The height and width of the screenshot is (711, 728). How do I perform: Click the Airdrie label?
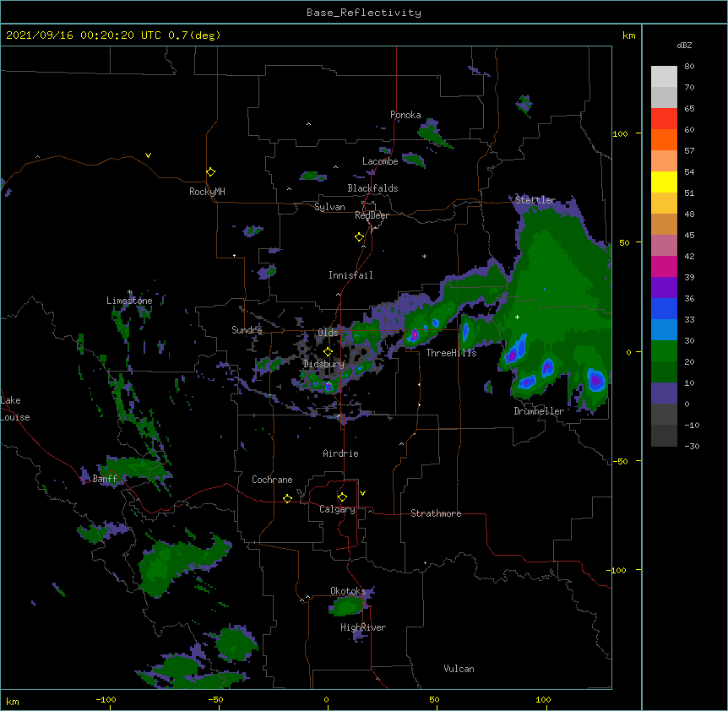pyautogui.click(x=341, y=453)
